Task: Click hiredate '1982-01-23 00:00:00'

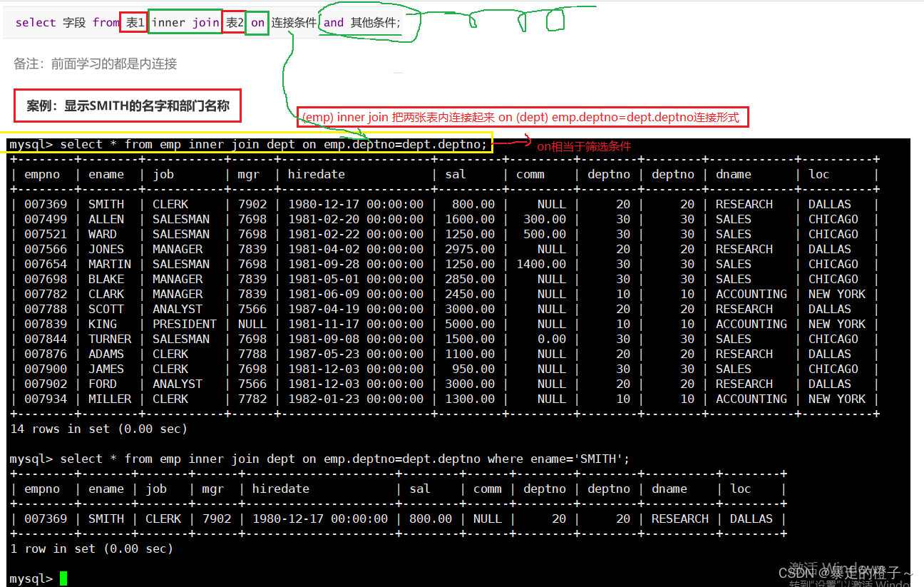Action: (356, 399)
